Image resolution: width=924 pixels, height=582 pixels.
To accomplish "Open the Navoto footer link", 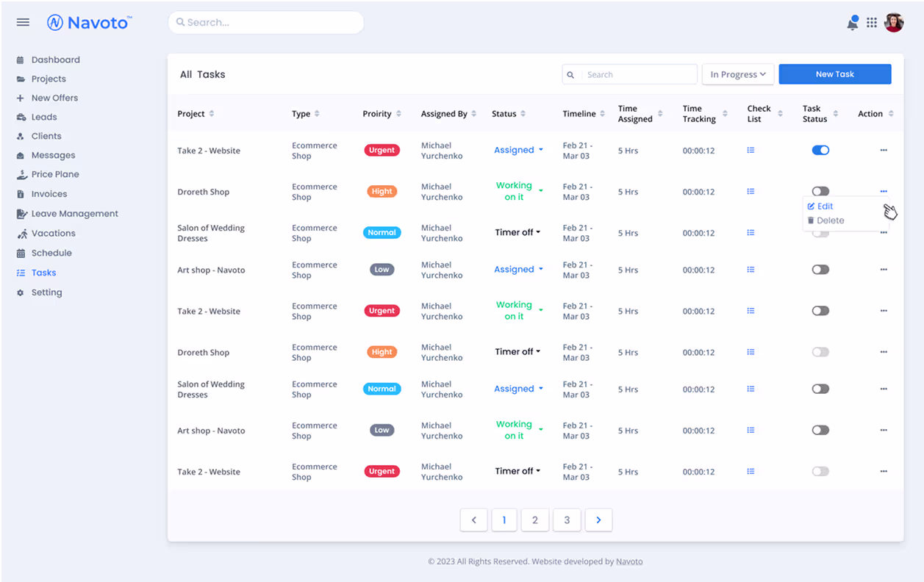I will pos(629,561).
